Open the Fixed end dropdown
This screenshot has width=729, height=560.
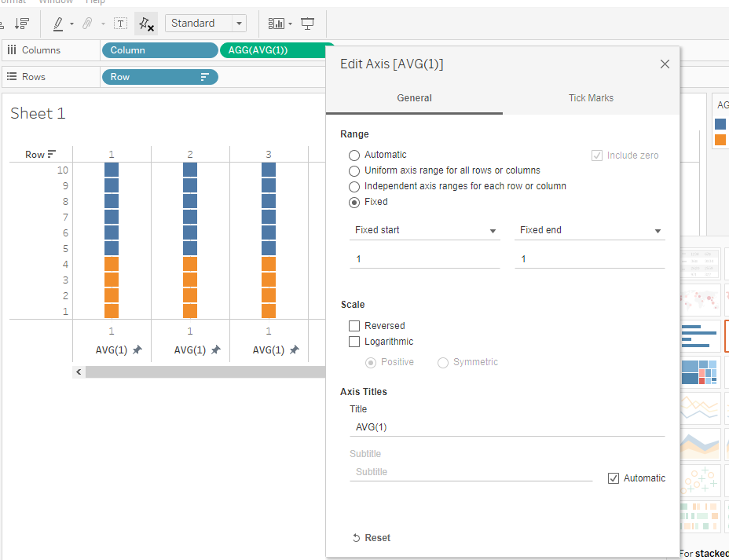[x=589, y=230]
